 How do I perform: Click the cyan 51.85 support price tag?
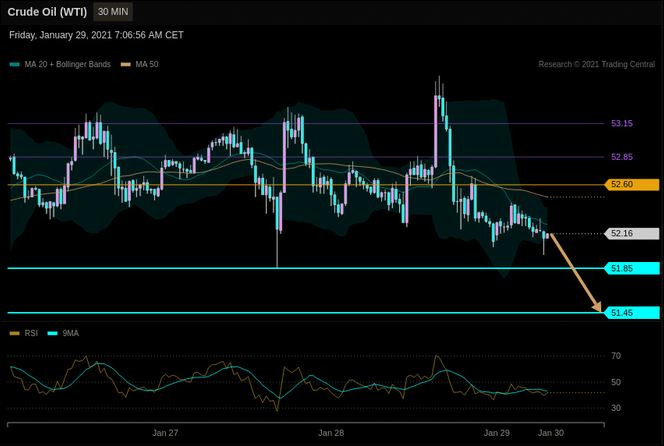632,268
